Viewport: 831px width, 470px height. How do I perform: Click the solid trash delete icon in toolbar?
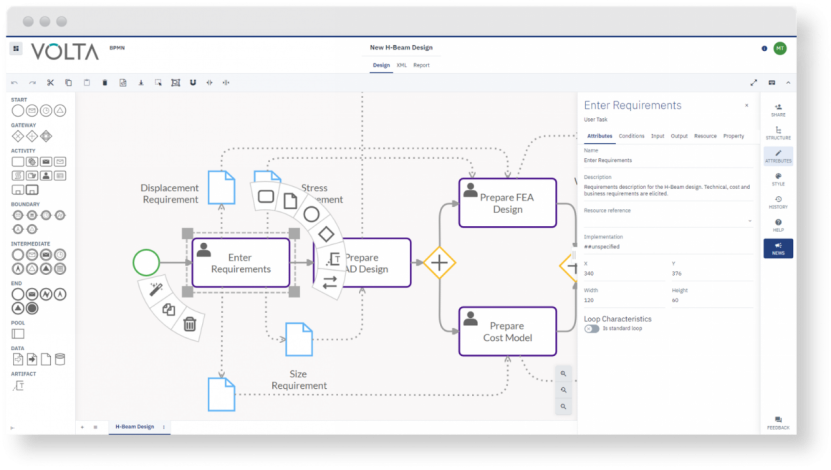tap(104, 83)
